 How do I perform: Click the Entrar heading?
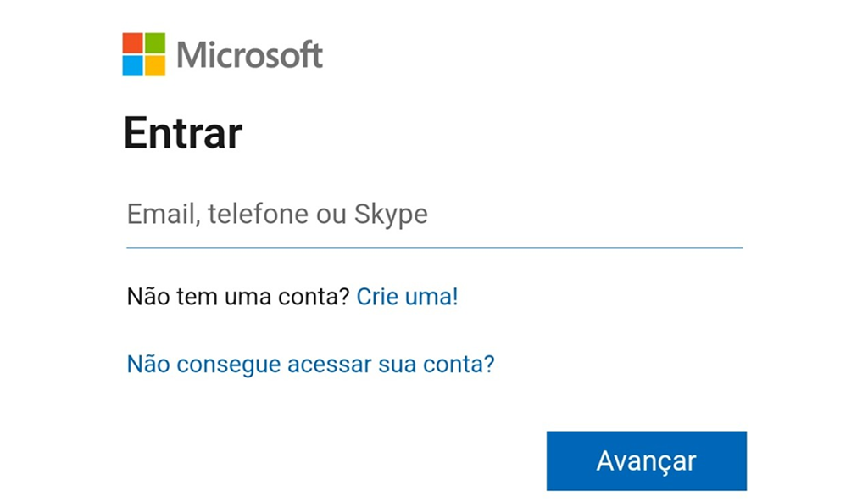click(183, 134)
